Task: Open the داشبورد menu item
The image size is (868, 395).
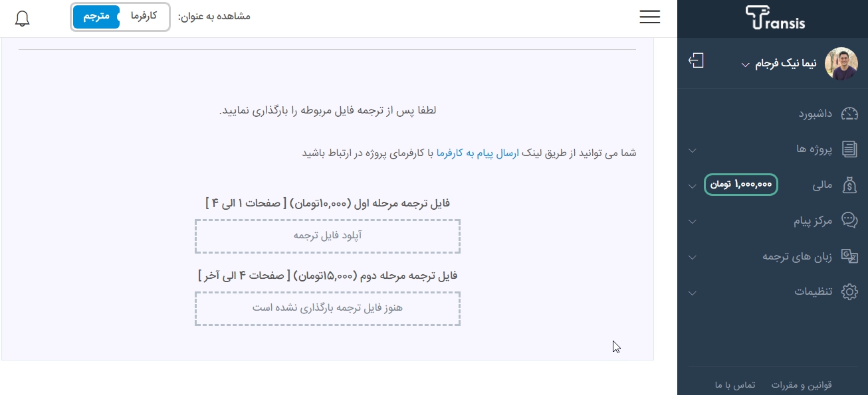Action: click(x=815, y=114)
